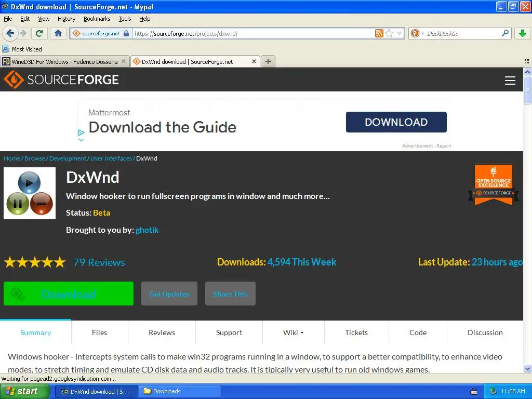Open the SourceForge hamburger menu

510,81
